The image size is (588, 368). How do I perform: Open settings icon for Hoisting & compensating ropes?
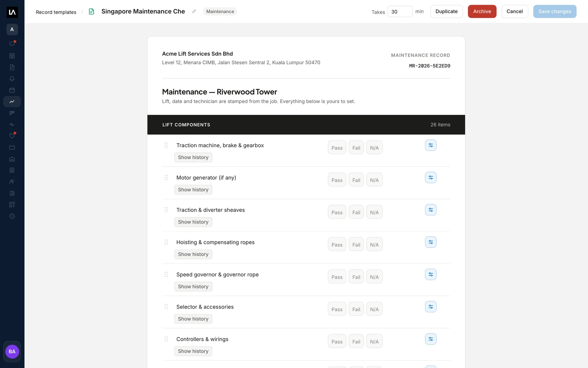[x=431, y=242]
